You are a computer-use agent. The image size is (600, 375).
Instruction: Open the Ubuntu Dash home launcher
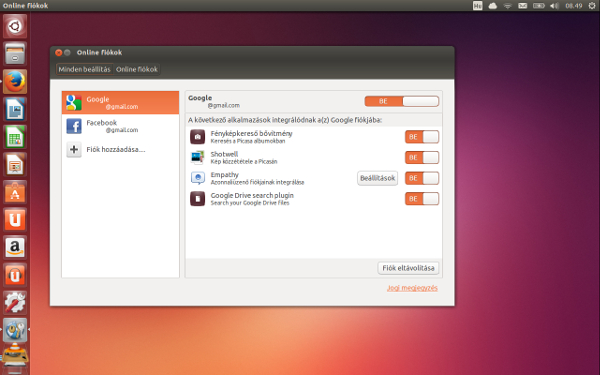click(15, 26)
